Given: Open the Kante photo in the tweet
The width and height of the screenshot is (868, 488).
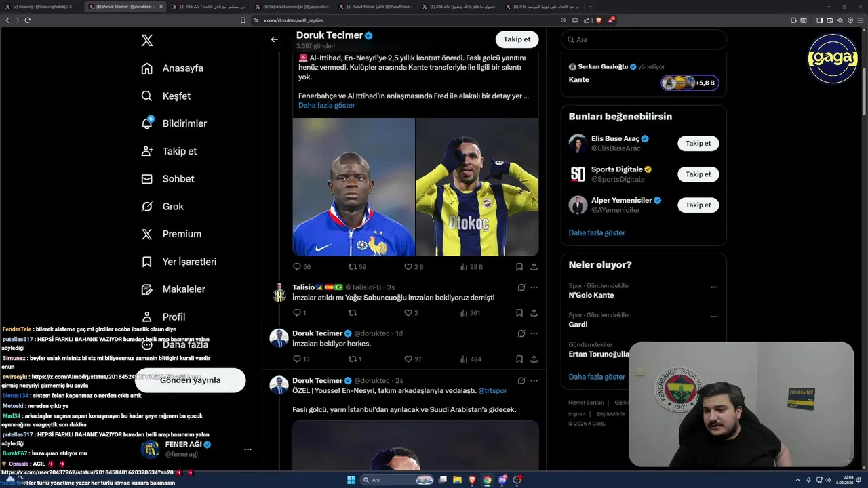Looking at the screenshot, I should pos(353,187).
